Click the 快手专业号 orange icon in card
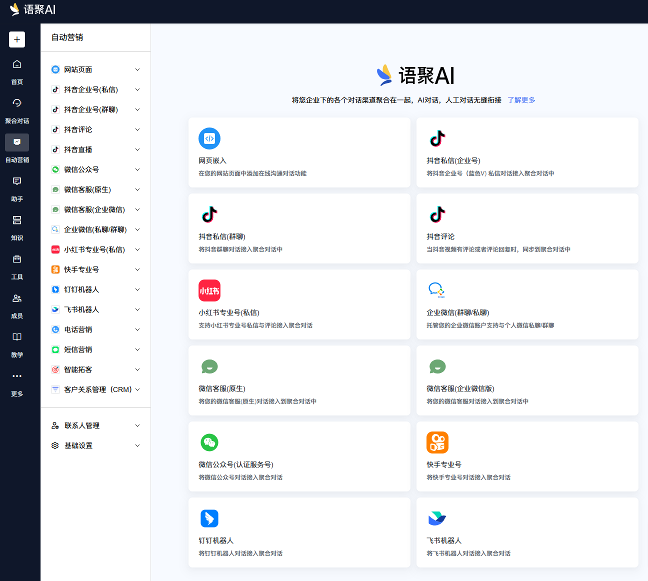The width and height of the screenshot is (648, 581). click(x=438, y=443)
